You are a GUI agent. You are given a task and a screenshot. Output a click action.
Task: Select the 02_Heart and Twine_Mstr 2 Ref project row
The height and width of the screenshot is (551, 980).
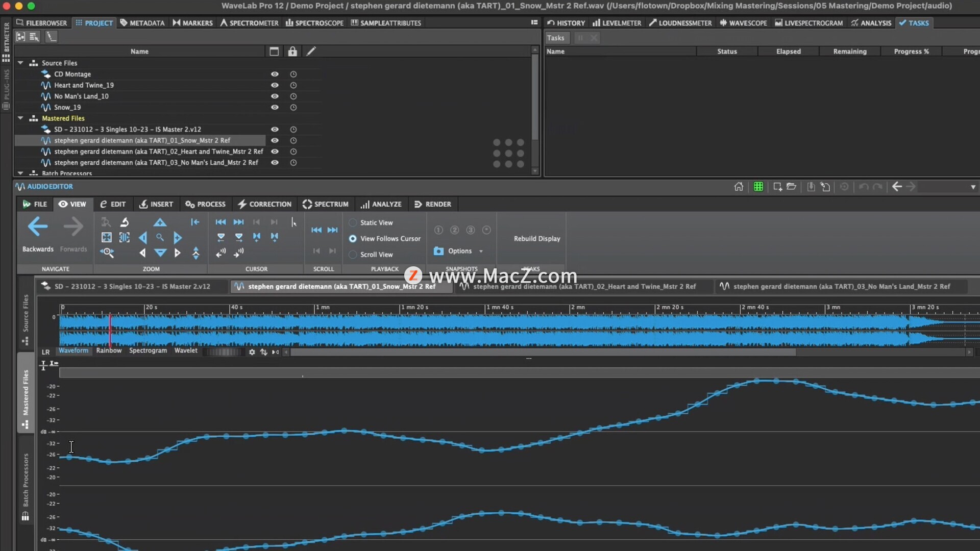pyautogui.click(x=140, y=152)
